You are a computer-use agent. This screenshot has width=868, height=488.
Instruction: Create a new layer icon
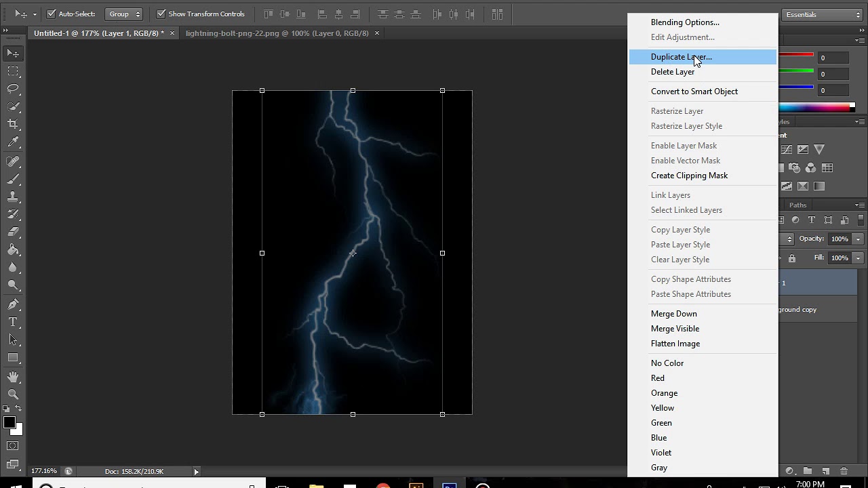point(825,471)
